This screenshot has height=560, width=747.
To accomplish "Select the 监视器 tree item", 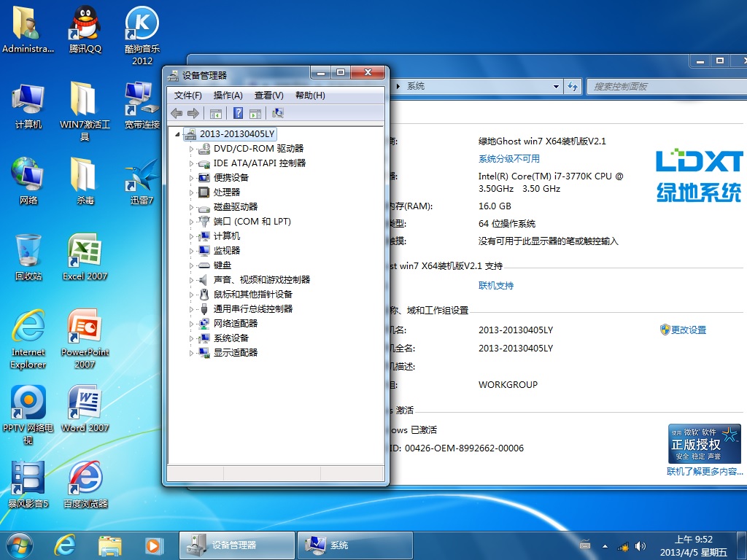I will click(227, 251).
